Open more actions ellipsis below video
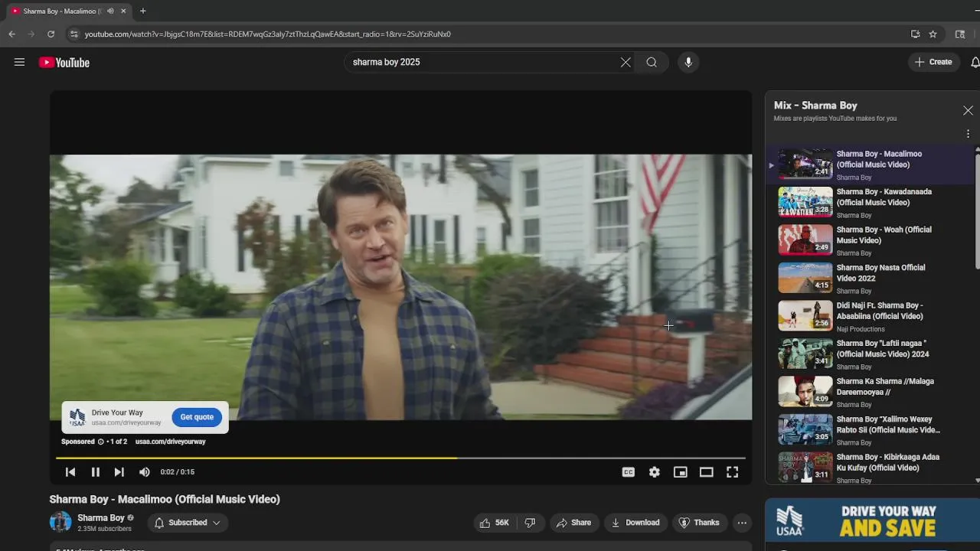 coord(742,523)
